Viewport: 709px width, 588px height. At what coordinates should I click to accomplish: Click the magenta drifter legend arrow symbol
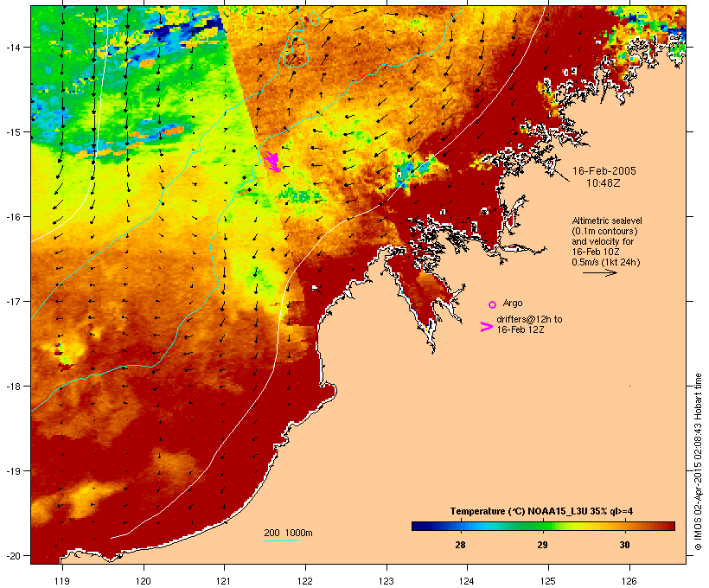pos(487,327)
